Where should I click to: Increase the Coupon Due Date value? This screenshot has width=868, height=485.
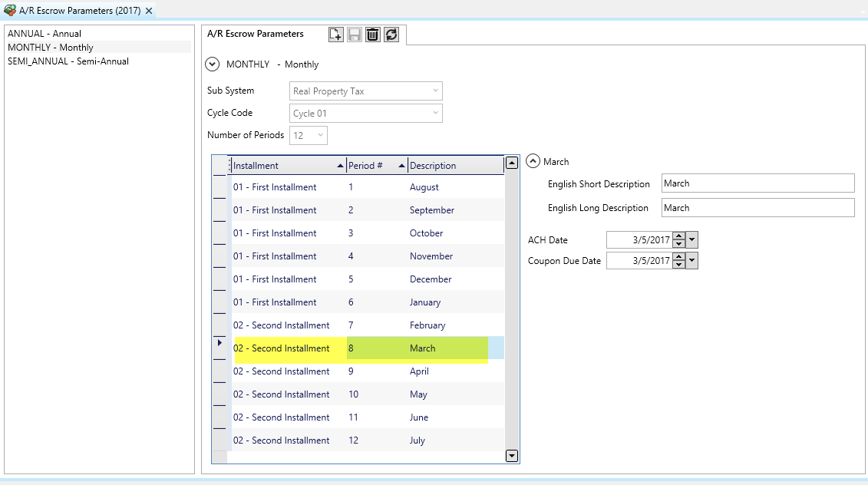678,257
